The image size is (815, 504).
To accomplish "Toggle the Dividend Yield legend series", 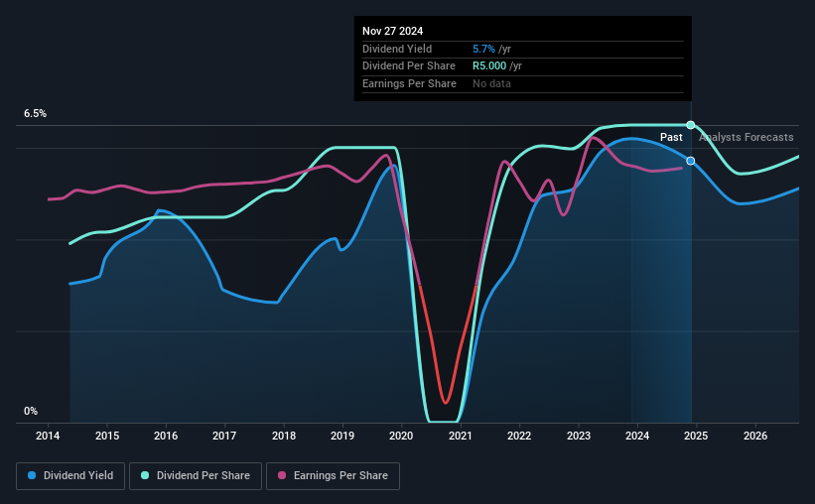I will (x=70, y=476).
